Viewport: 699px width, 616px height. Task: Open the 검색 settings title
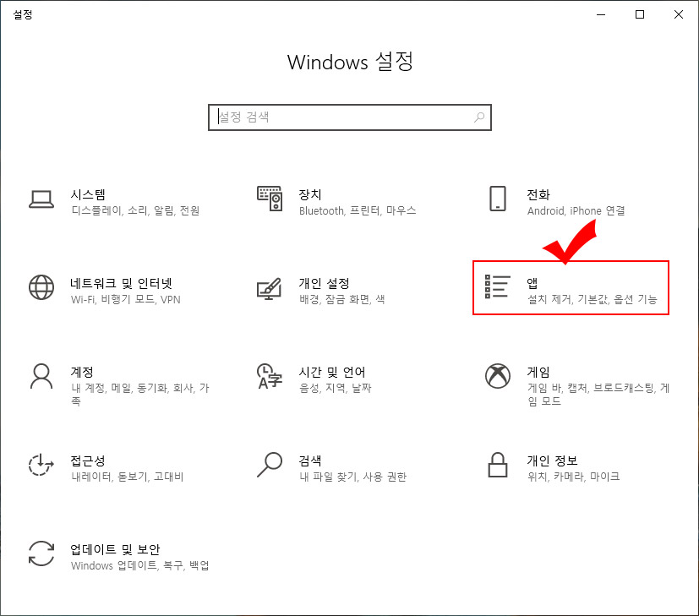tap(310, 461)
